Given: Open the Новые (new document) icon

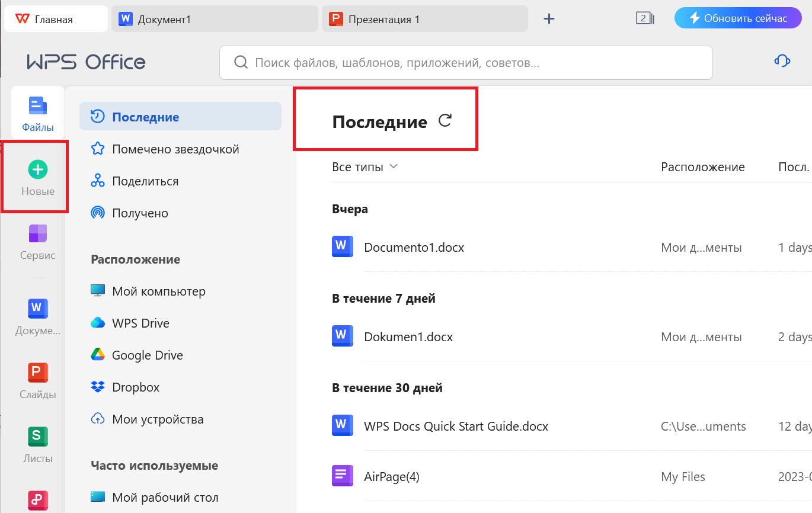Looking at the screenshot, I should pyautogui.click(x=37, y=177).
